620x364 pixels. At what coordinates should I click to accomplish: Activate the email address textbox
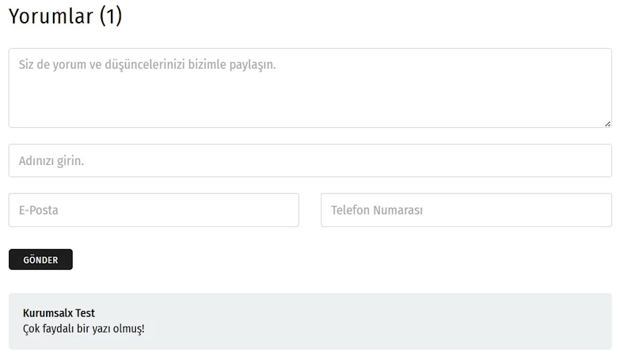(x=154, y=210)
